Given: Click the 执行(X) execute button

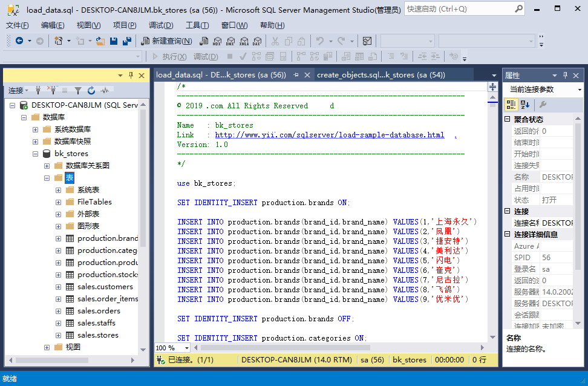Looking at the screenshot, I should tap(169, 57).
